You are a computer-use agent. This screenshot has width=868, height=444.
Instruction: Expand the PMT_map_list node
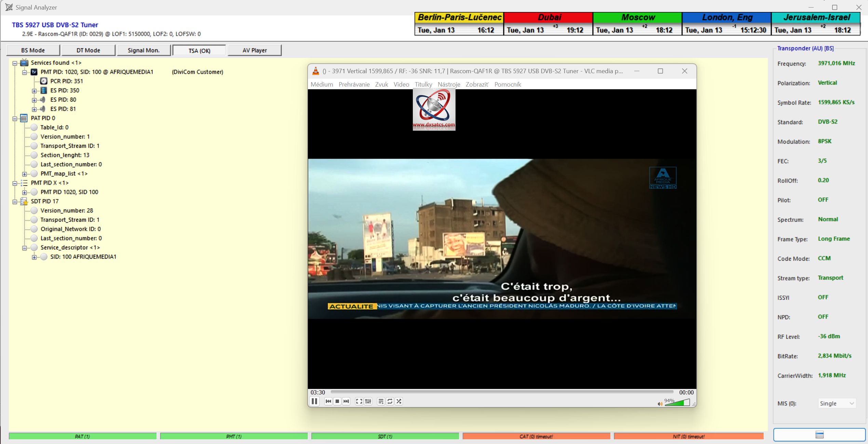pyautogui.click(x=25, y=174)
